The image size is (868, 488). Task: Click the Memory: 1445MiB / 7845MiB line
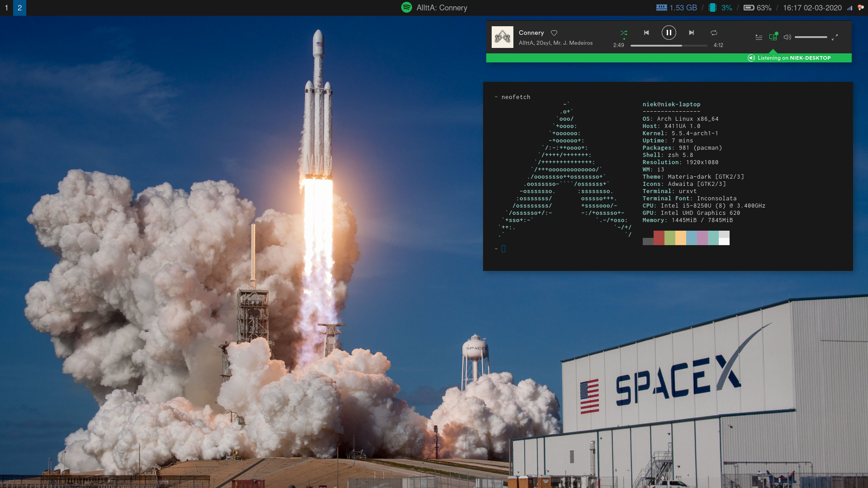tap(688, 220)
